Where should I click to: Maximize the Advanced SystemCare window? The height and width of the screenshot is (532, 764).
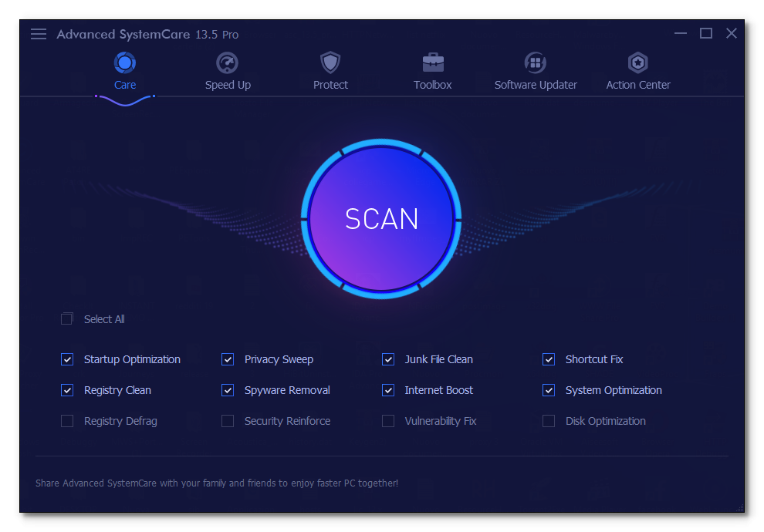tap(706, 33)
